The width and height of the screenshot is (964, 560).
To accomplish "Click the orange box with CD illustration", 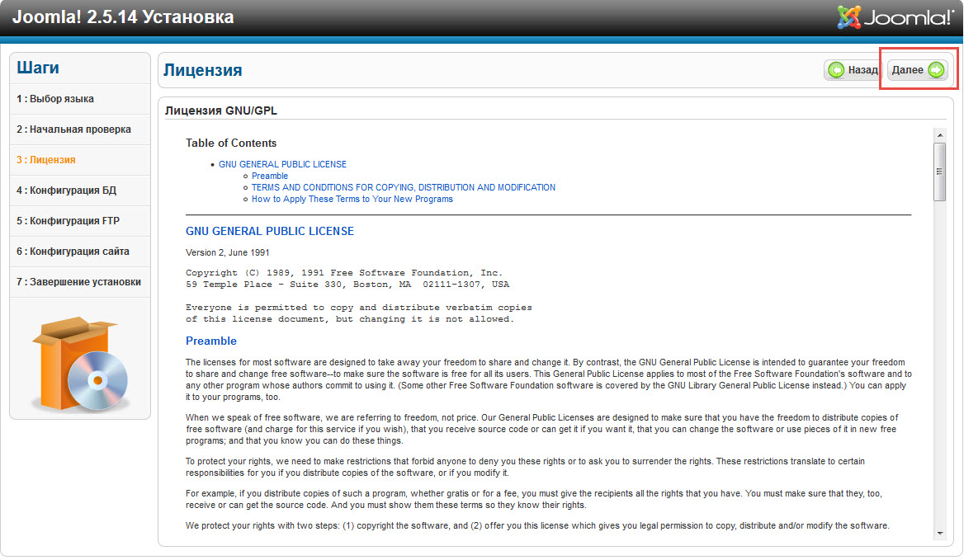I will pos(81,364).
